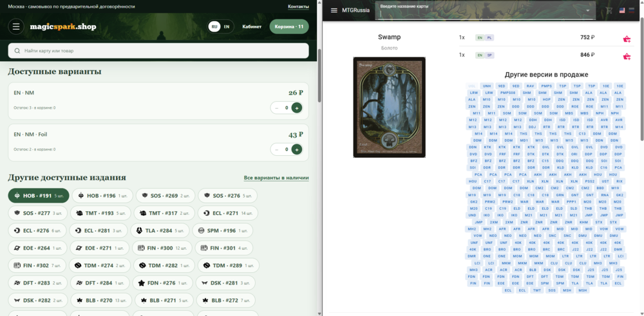Image resolution: width=644 pixels, height=316 pixels.
Task: Select RU language on magicspark toggle
Action: click(x=214, y=26)
